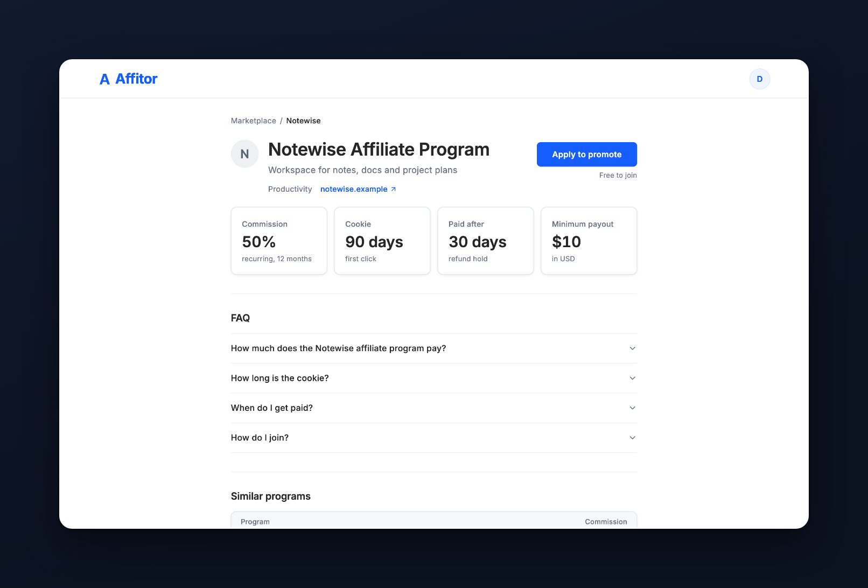Image resolution: width=868 pixels, height=588 pixels.
Task: Click the Affitor logo icon
Action: pos(104,79)
